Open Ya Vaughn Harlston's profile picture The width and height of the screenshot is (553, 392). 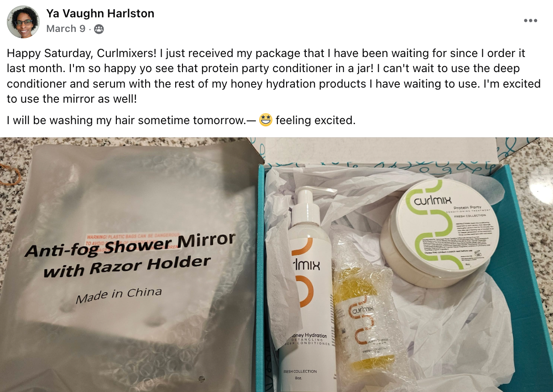tap(23, 21)
